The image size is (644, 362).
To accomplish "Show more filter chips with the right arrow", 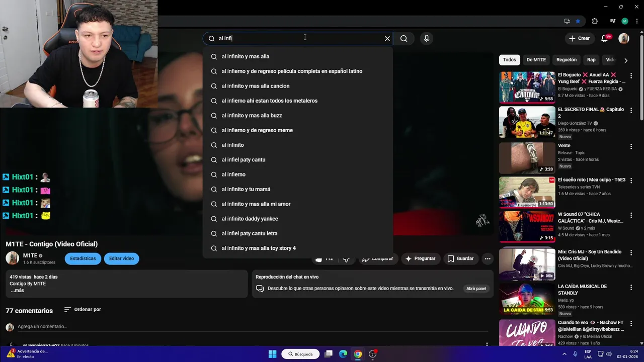I will point(626,60).
